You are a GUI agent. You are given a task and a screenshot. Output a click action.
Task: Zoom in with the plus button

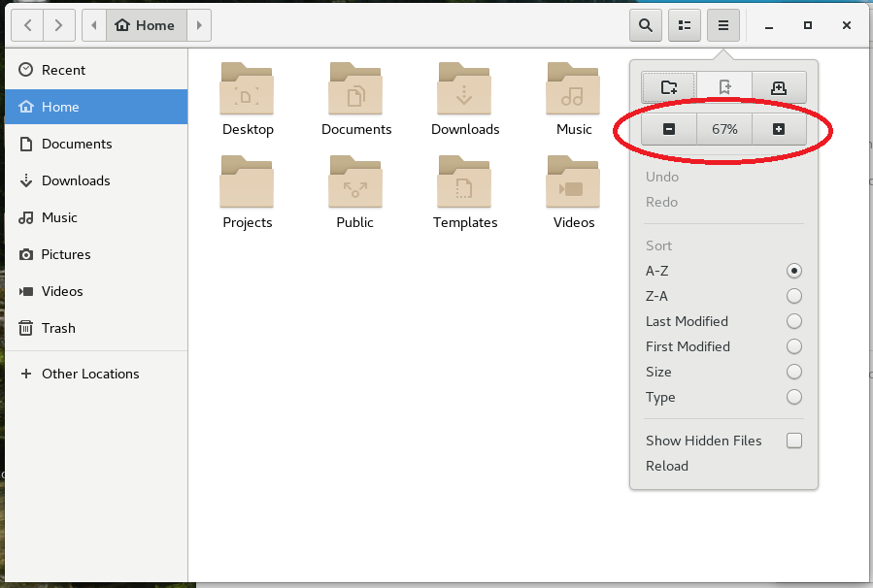[779, 128]
